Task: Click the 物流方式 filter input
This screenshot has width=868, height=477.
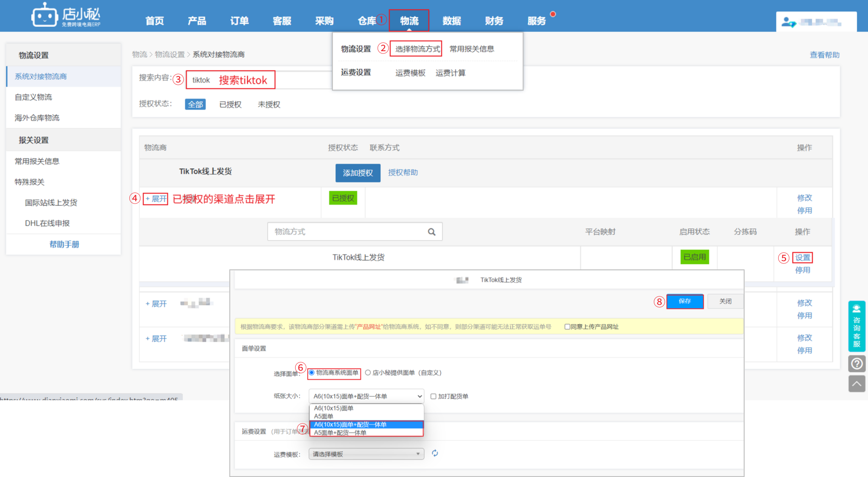Action: point(355,232)
